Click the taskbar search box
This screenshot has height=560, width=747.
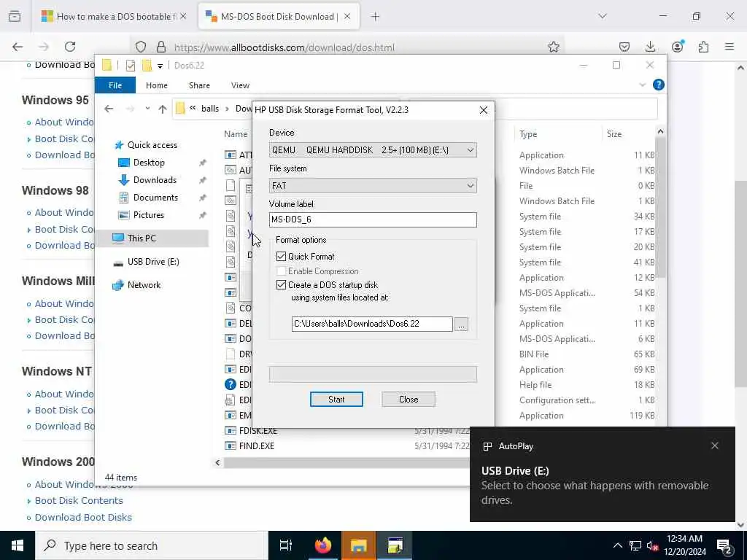pos(150,545)
